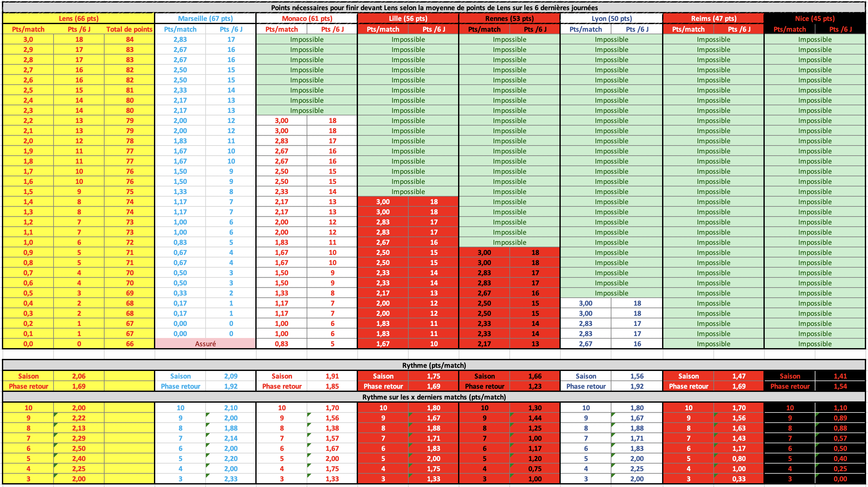Screen dimensions: 868x487
Task: Click Lens Saison value "2,06"
Action: 79,376
